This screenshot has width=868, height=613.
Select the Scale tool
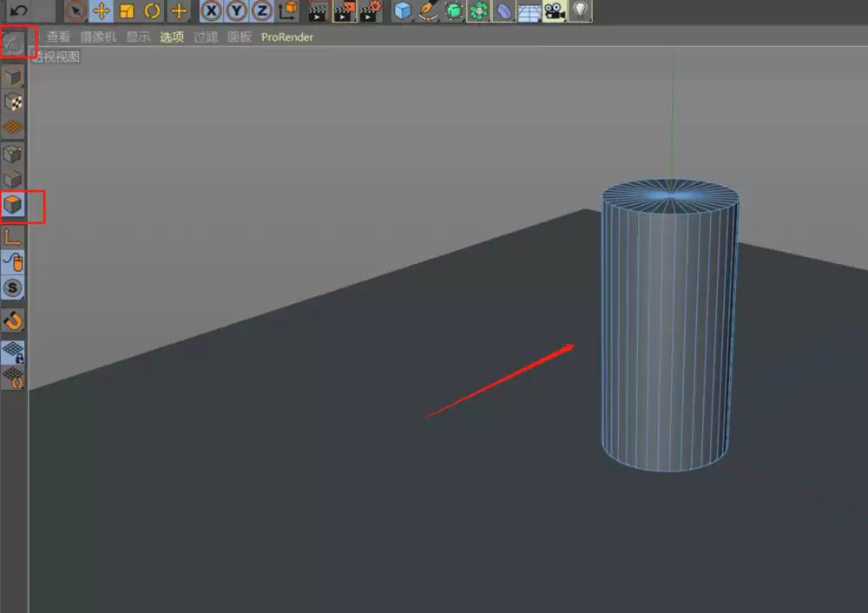[127, 11]
